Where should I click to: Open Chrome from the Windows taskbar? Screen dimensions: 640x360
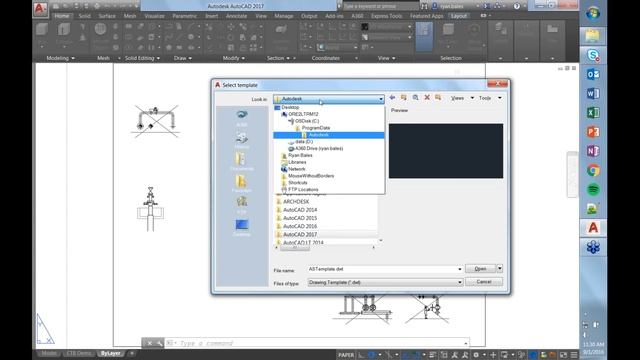pyautogui.click(x=593, y=170)
